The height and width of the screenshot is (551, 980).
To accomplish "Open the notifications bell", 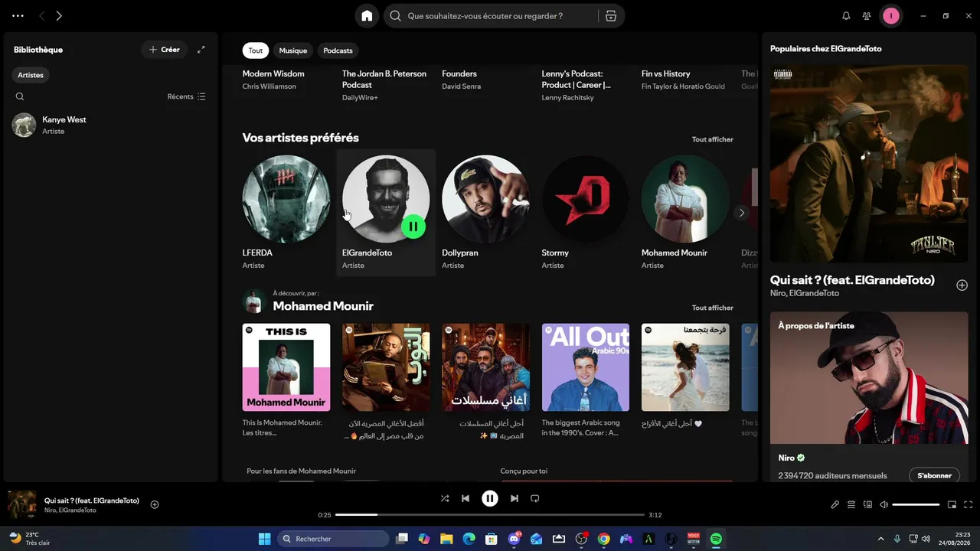I will pos(846,16).
